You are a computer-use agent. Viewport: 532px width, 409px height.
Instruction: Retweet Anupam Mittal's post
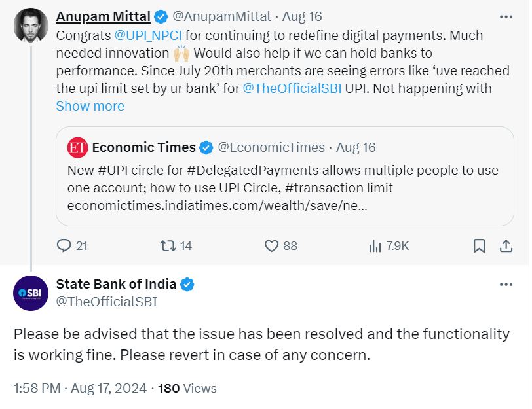(x=168, y=245)
